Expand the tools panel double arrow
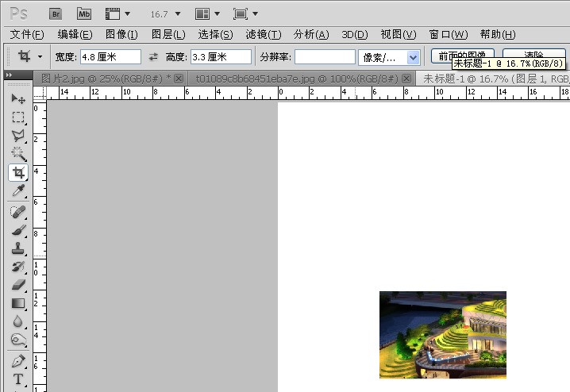570x392 pixels. coord(10,75)
